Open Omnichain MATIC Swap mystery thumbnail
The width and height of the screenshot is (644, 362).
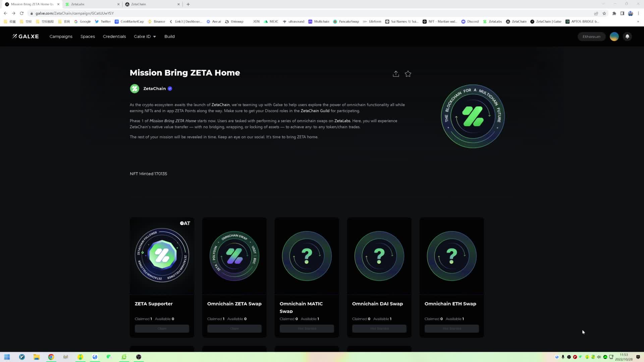pyautogui.click(x=307, y=256)
